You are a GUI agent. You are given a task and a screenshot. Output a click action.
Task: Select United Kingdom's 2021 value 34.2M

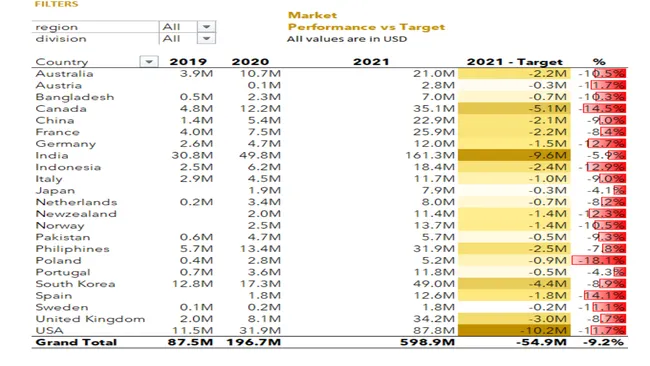point(434,319)
